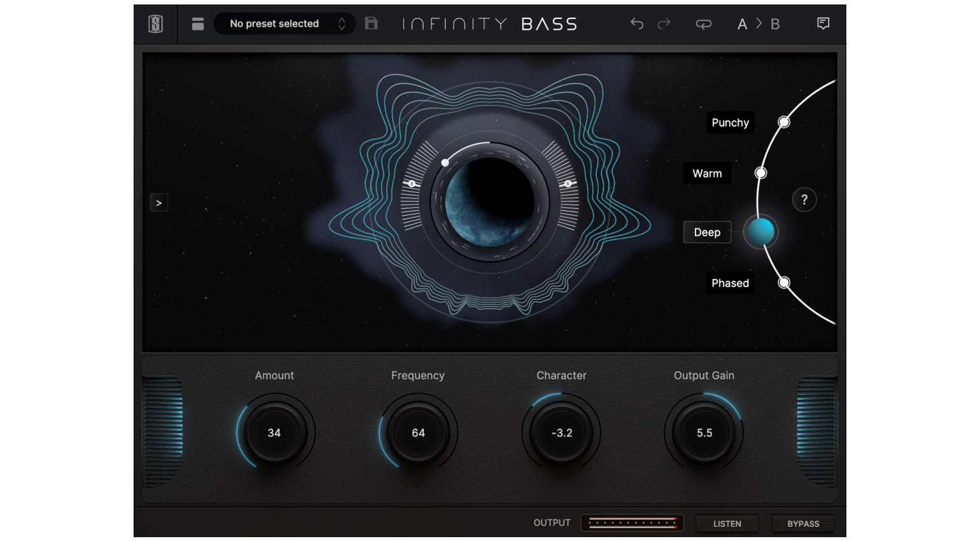Click the Character knob showing -3.2
The height and width of the screenshot is (541, 980).
coord(561,433)
